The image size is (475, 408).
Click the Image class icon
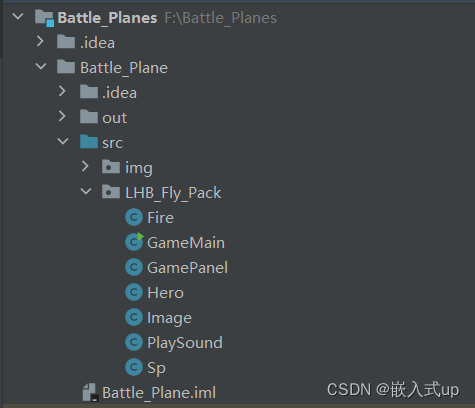pyautogui.click(x=134, y=317)
